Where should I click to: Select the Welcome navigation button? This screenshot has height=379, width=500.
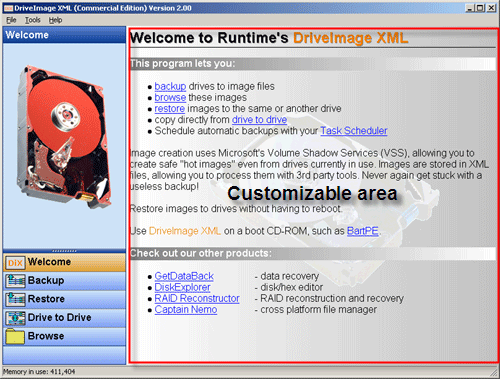[x=64, y=263]
